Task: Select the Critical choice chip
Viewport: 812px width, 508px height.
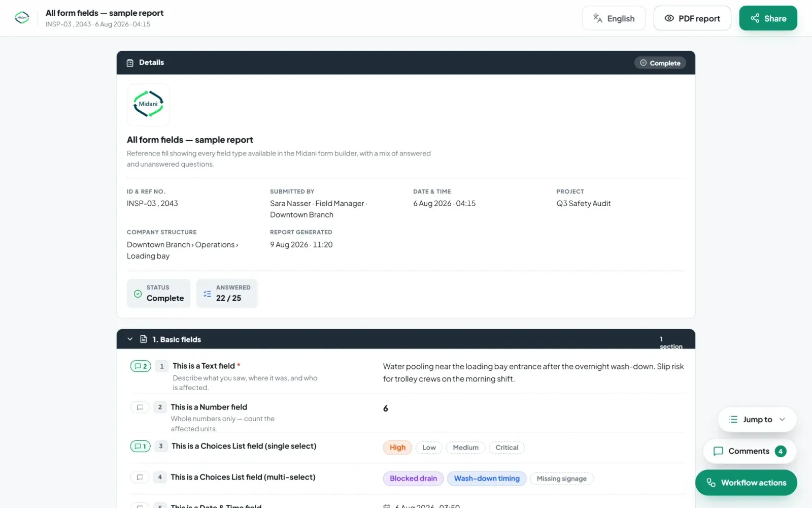Action: (x=506, y=448)
